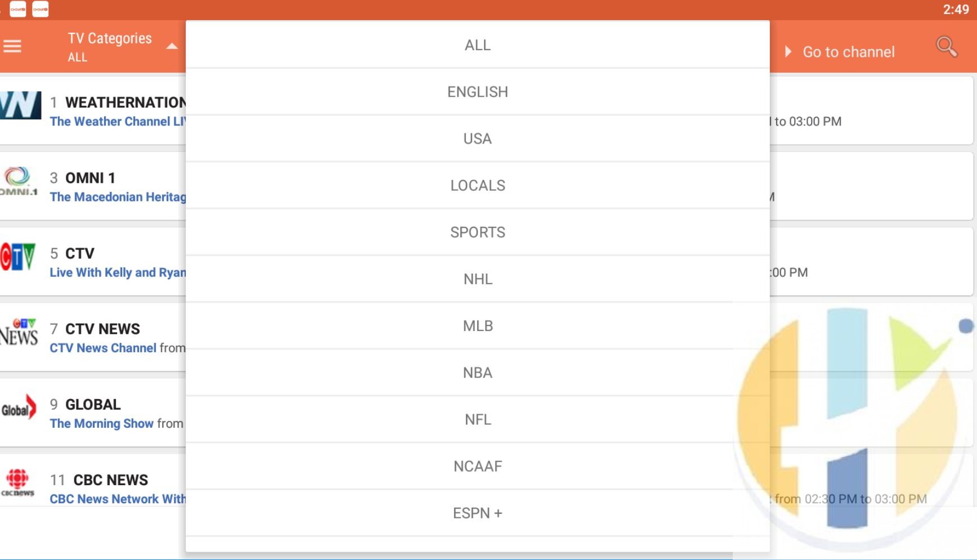Click the CTV channel logo
Image resolution: width=977 pixels, height=560 pixels.
[19, 257]
